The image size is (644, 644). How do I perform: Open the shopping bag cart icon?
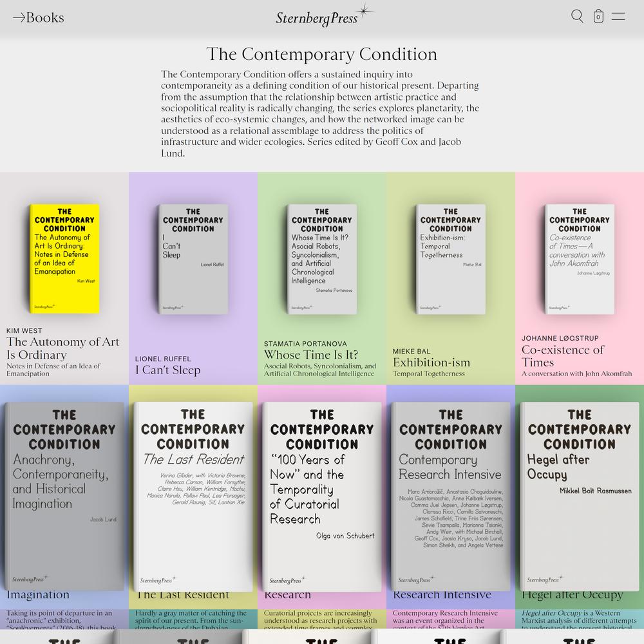[598, 17]
